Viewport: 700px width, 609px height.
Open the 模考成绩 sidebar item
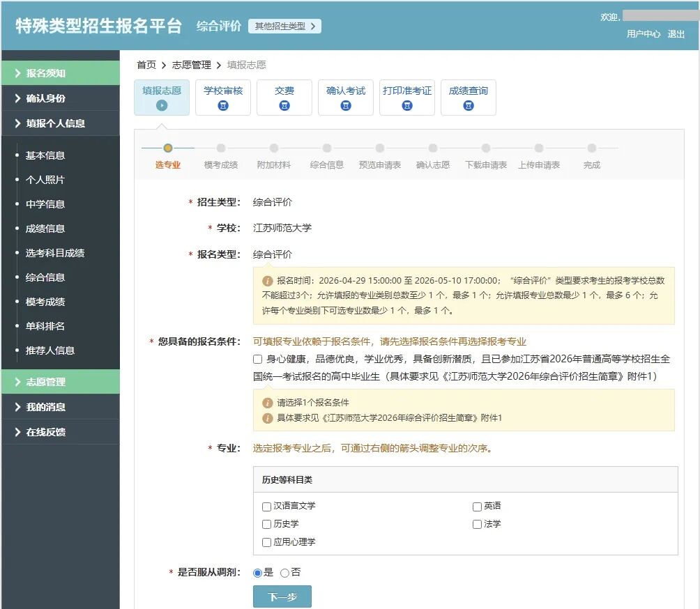click(x=45, y=302)
